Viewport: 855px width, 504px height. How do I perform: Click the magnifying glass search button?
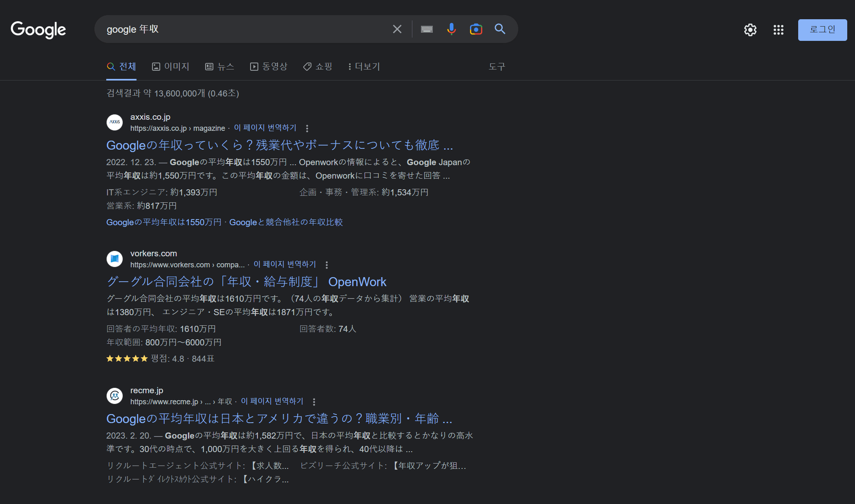pos(500,29)
